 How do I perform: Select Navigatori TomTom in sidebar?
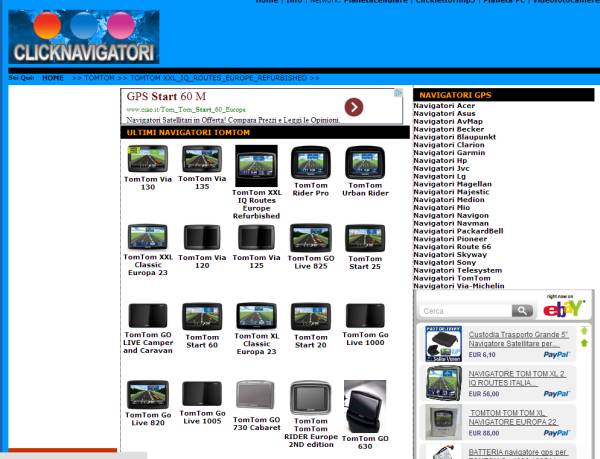click(452, 278)
